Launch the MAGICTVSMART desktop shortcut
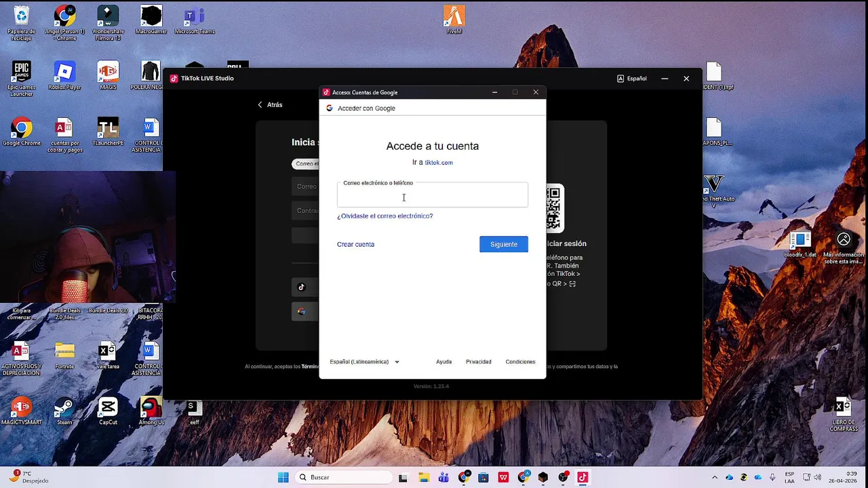 (x=22, y=411)
